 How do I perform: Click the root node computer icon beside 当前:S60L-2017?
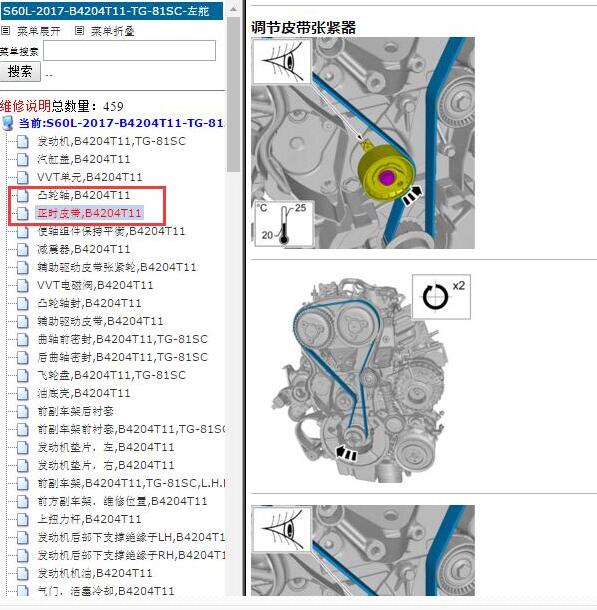pyautogui.click(x=8, y=123)
